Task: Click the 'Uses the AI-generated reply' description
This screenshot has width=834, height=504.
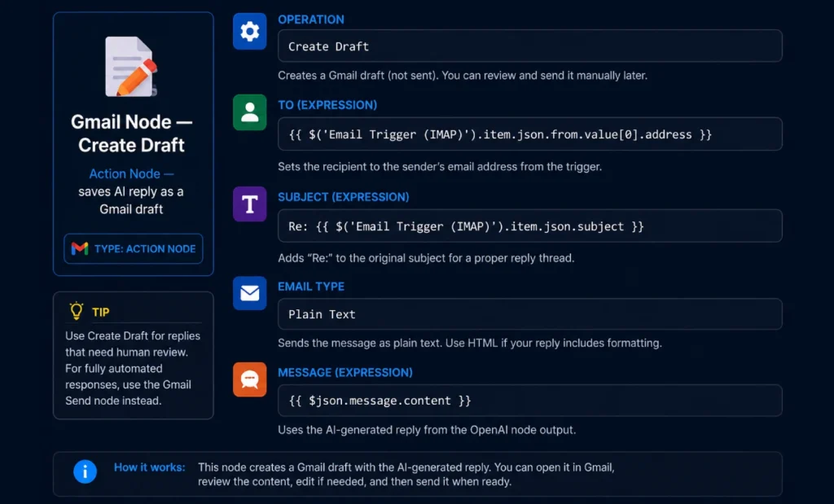Action: (427, 430)
